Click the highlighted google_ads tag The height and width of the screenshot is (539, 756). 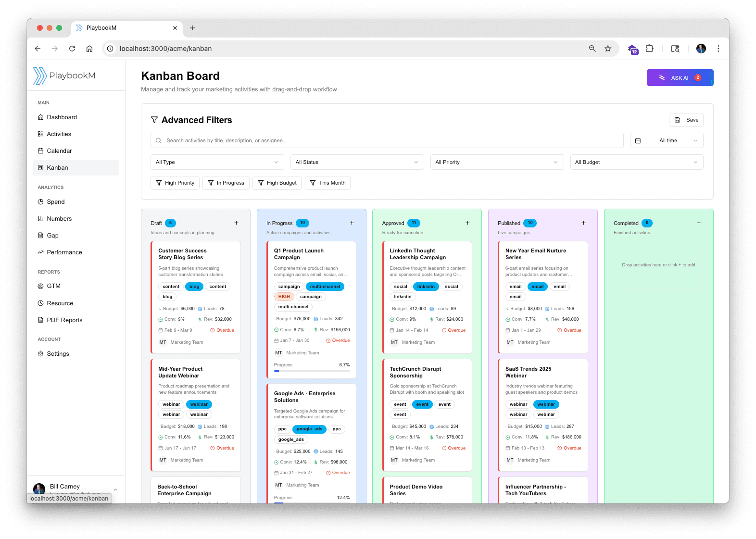pos(309,429)
